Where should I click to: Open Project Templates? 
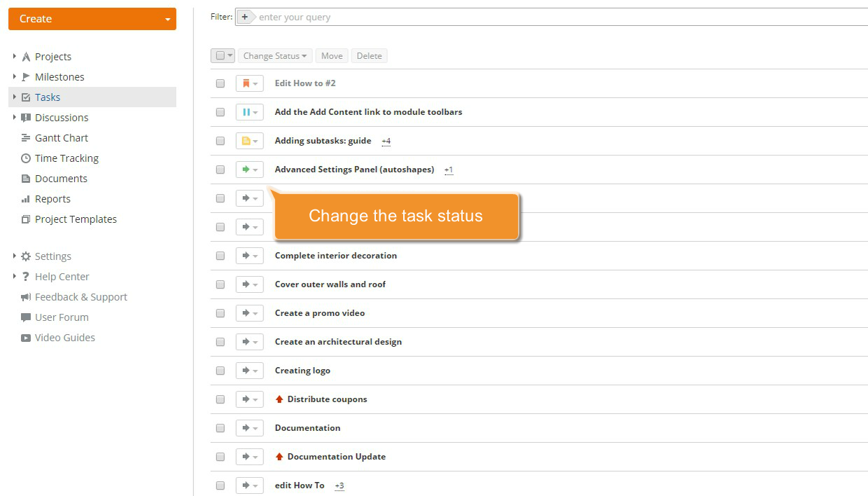click(x=76, y=219)
